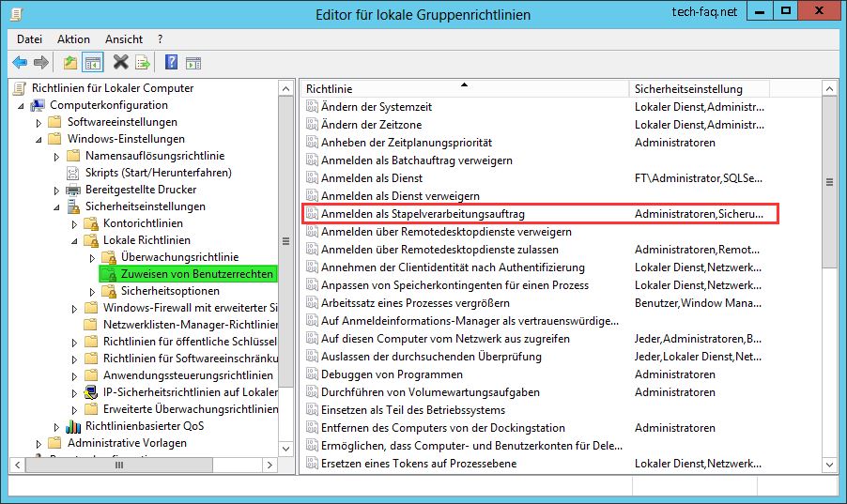Select the Netzwerklisten-Manager-Richtlinien tree item
This screenshot has height=504, width=847.
191,325
